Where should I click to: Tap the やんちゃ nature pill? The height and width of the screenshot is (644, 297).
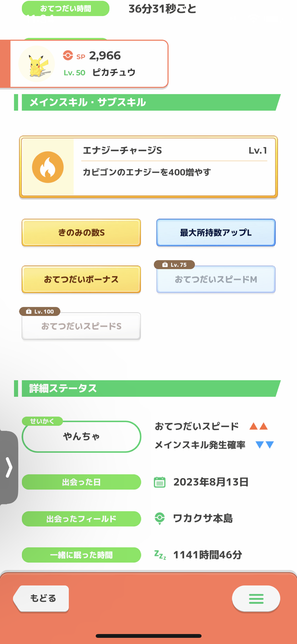click(x=81, y=436)
